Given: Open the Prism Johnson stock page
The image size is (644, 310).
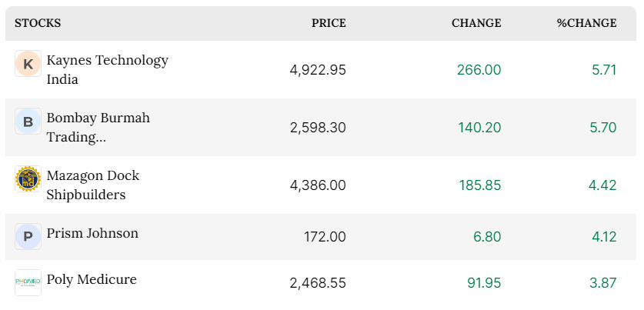Looking at the screenshot, I should pyautogui.click(x=92, y=233).
